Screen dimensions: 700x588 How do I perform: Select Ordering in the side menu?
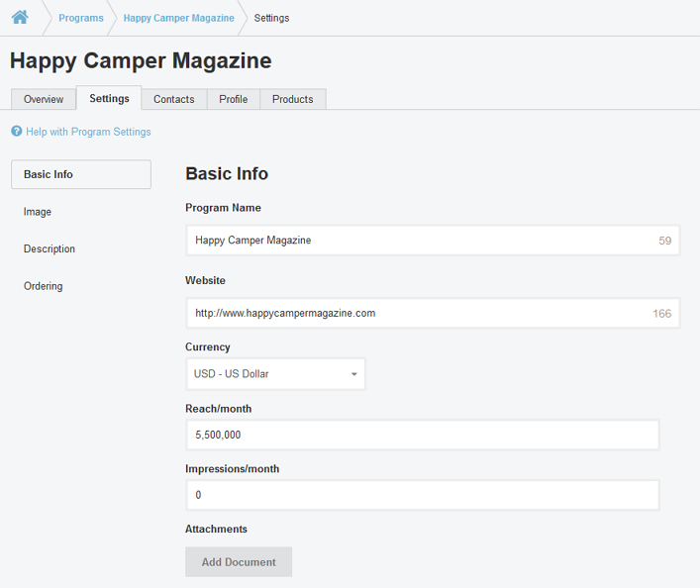44,286
